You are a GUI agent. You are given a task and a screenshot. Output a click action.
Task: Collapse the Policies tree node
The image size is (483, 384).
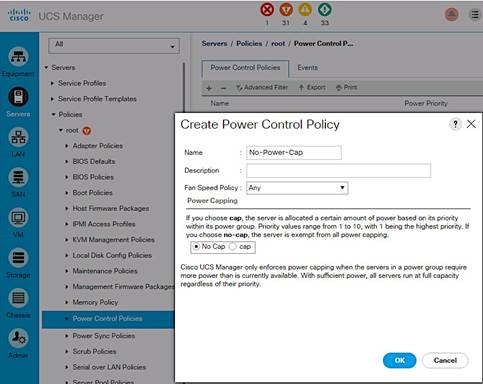tap(53, 114)
